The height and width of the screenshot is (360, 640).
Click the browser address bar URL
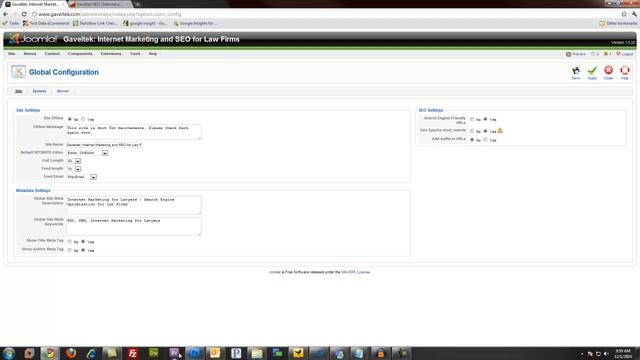click(110, 14)
